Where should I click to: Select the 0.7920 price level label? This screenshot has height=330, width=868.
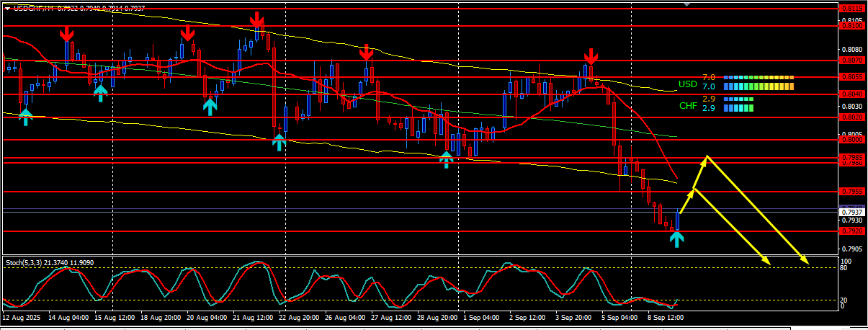click(x=851, y=231)
